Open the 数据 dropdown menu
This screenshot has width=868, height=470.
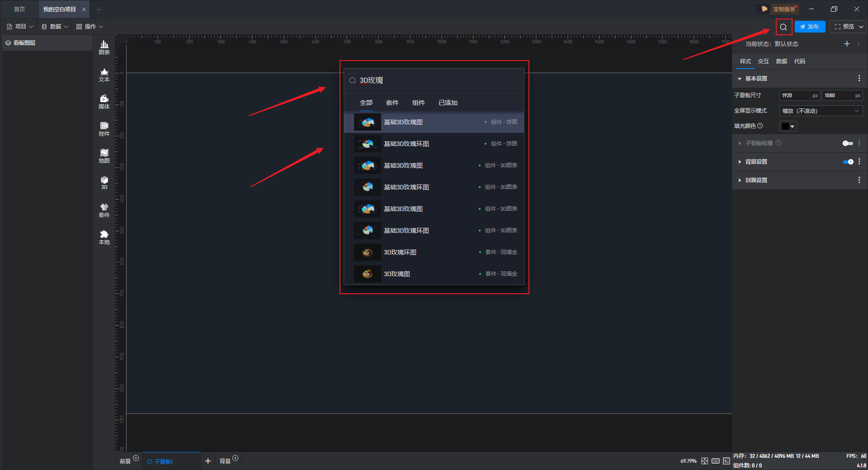click(55, 27)
